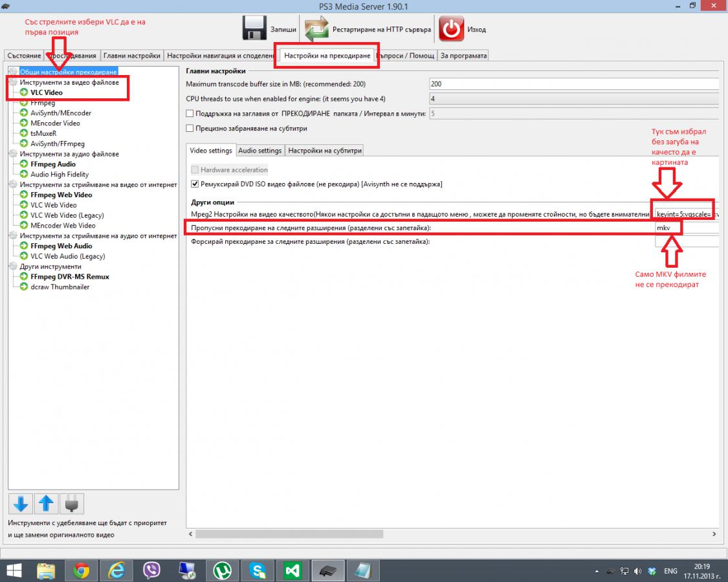The image size is (728, 582).
Task: Click the left scroll arrow of horizontal scrollbar
Action: pyautogui.click(x=190, y=534)
